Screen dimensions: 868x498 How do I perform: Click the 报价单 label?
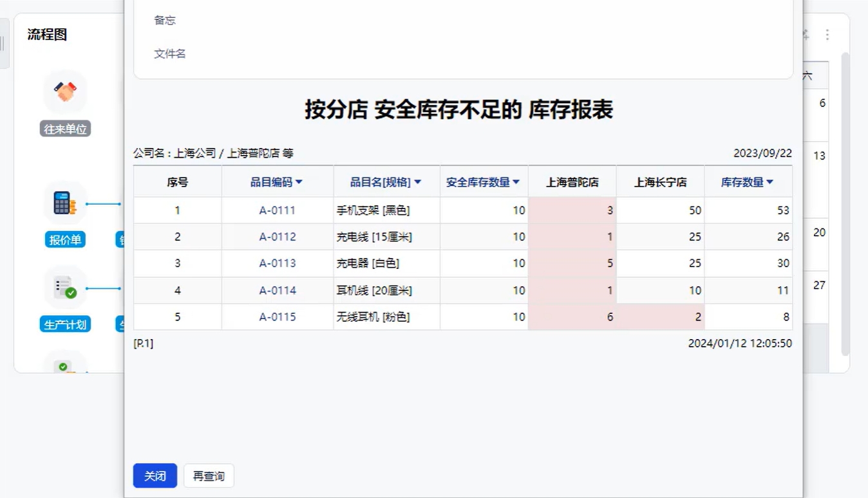click(65, 240)
